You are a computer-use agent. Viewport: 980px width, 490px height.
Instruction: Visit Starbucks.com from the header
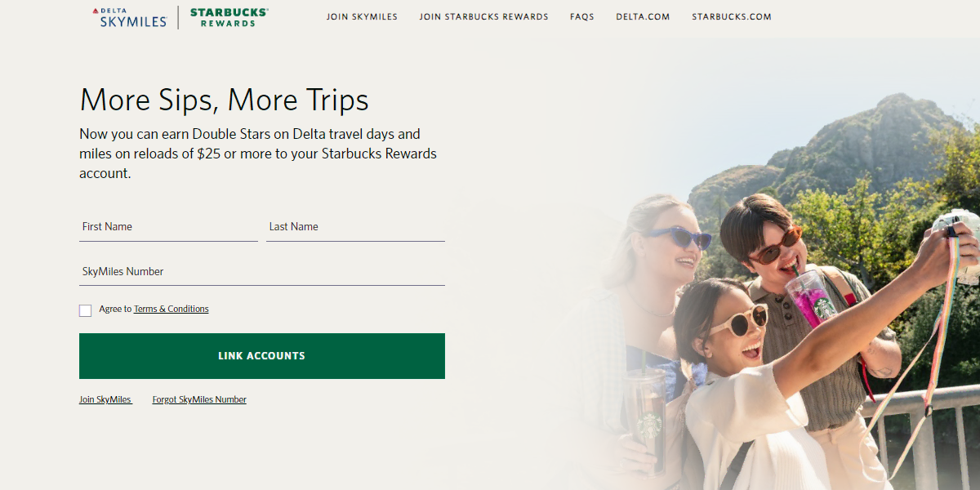732,16
